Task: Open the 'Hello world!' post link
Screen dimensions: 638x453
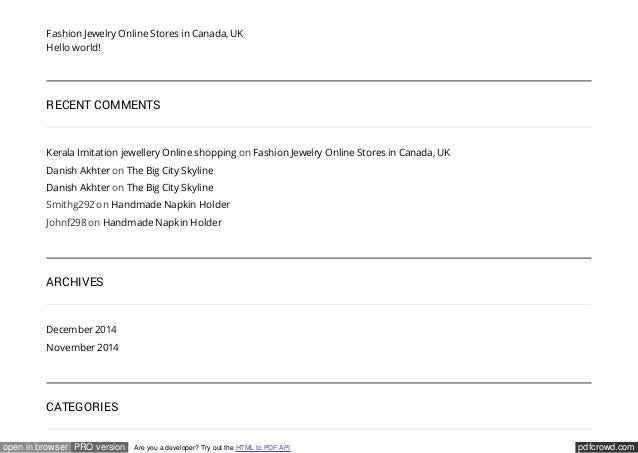Action: 73,47
